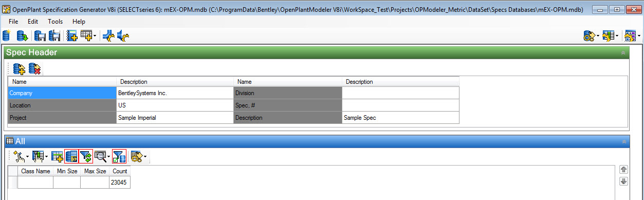Click the save database floppy icon
Viewport: 644px width, 200px height.
pos(40,35)
